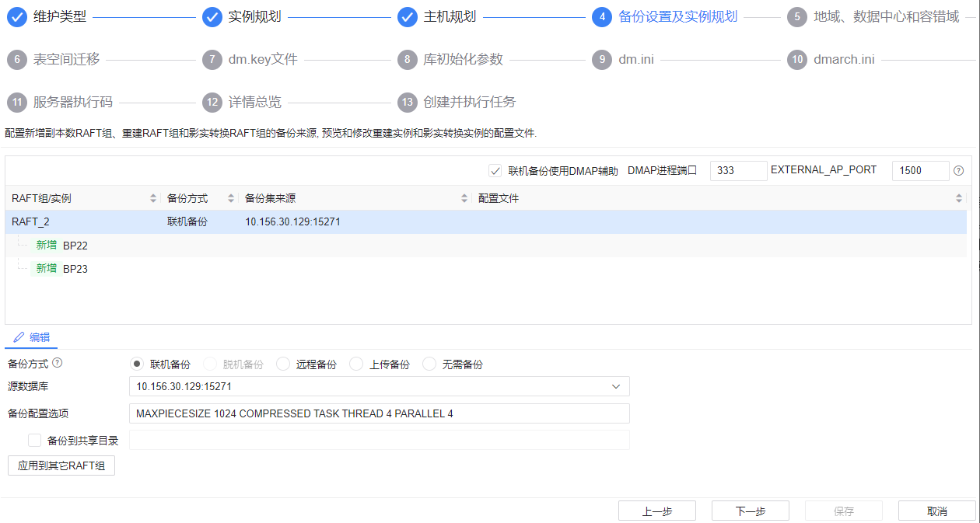Sort by RAFT组/实例 column arrows

153,199
